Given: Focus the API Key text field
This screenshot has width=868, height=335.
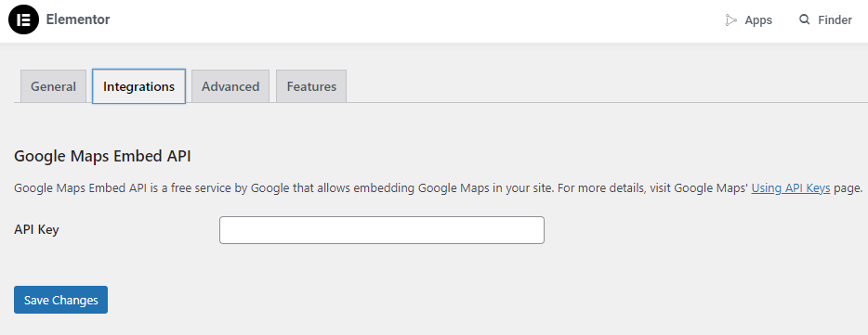Looking at the screenshot, I should (x=382, y=230).
